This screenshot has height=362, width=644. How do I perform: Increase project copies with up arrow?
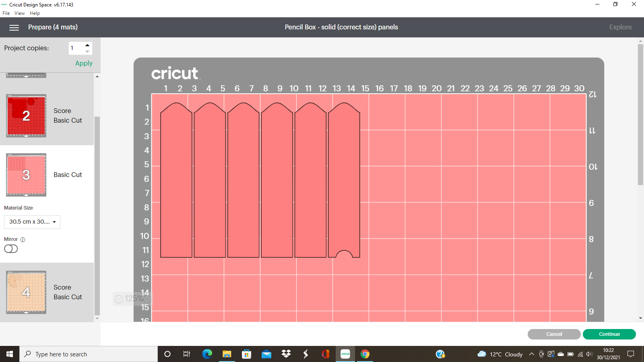(x=87, y=45)
